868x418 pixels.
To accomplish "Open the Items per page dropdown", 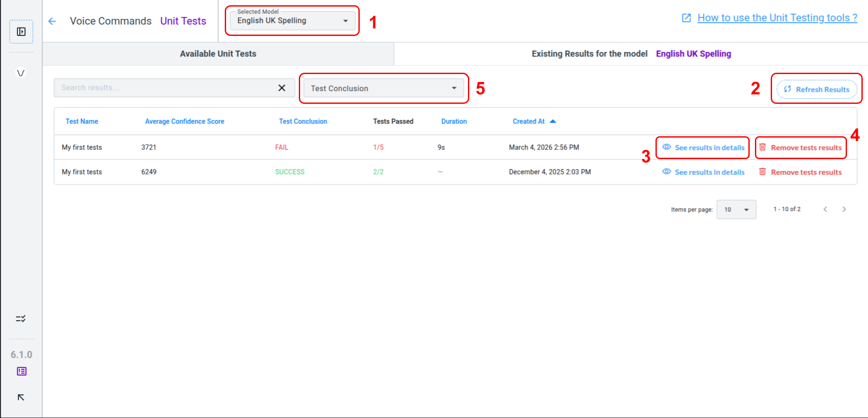I will point(736,209).
